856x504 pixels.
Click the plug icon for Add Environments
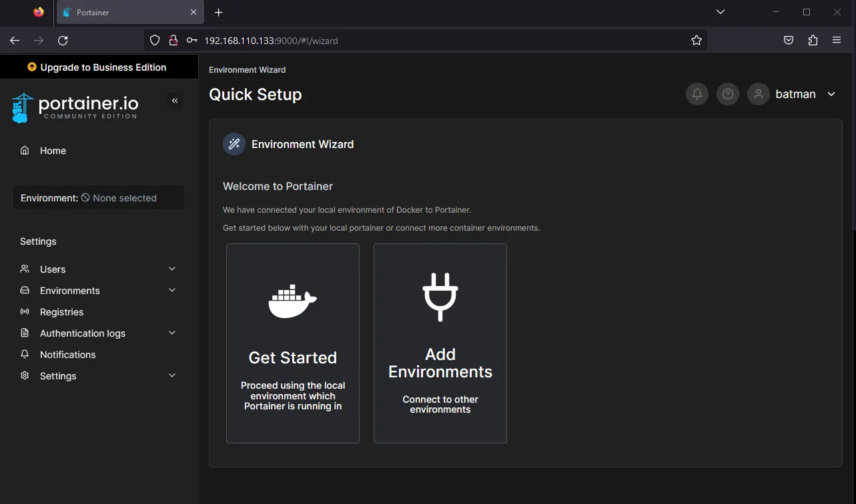[440, 297]
